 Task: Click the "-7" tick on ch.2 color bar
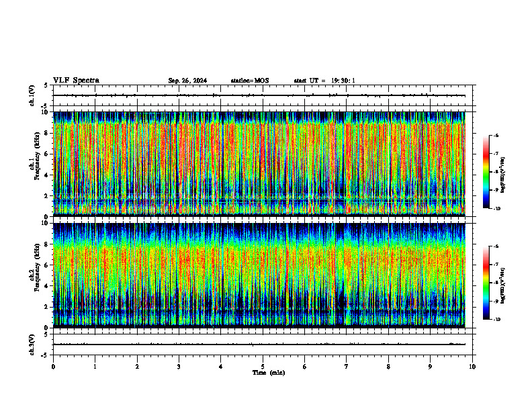496,265
